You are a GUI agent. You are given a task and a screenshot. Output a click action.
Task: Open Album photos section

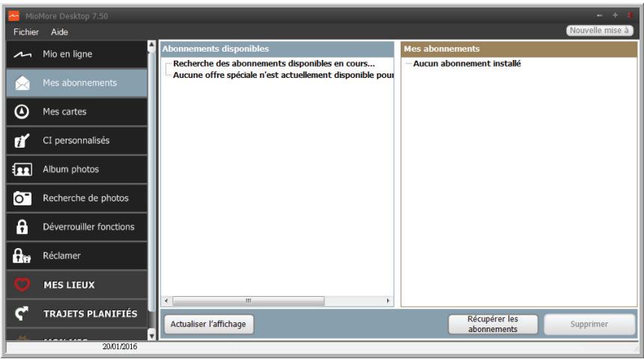(77, 169)
